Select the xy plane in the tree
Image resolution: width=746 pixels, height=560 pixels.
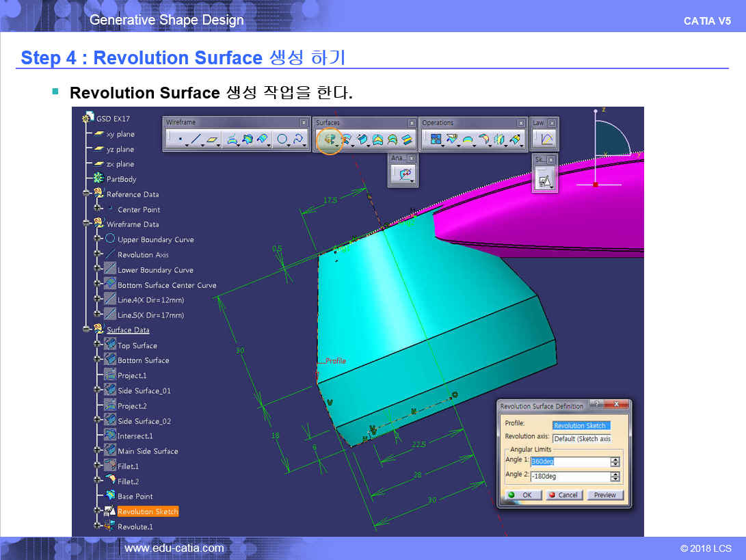pyautogui.click(x=120, y=135)
